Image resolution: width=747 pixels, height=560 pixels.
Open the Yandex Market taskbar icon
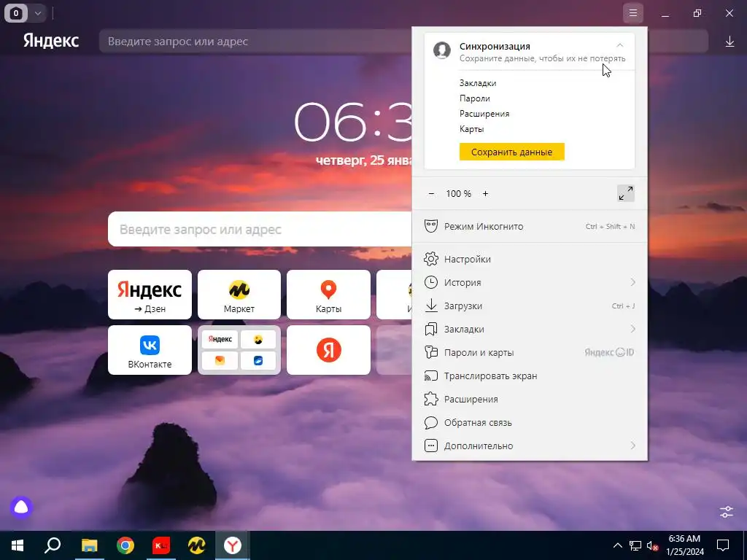[197, 545]
